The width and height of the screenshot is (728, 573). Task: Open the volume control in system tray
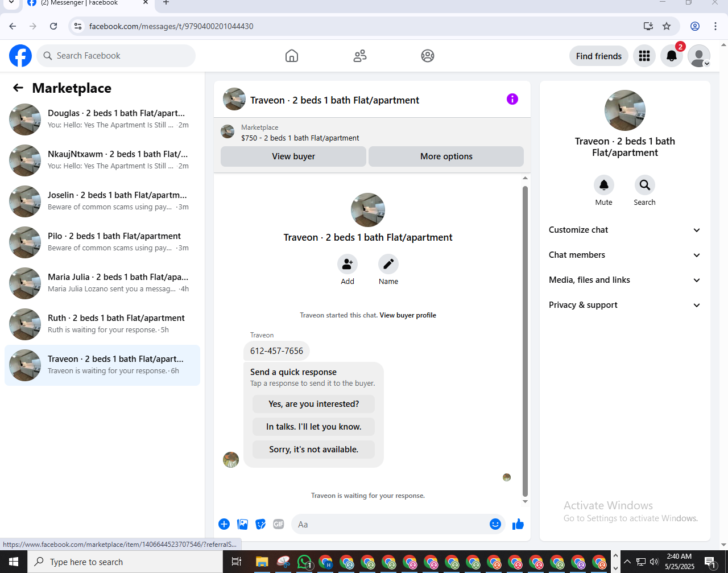pos(653,562)
